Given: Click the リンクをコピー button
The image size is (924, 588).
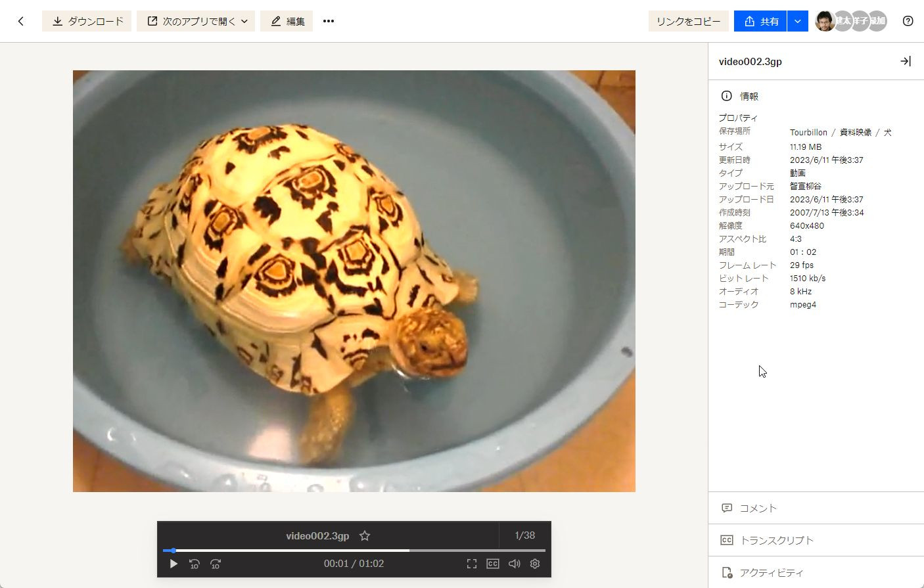Looking at the screenshot, I should pyautogui.click(x=688, y=21).
